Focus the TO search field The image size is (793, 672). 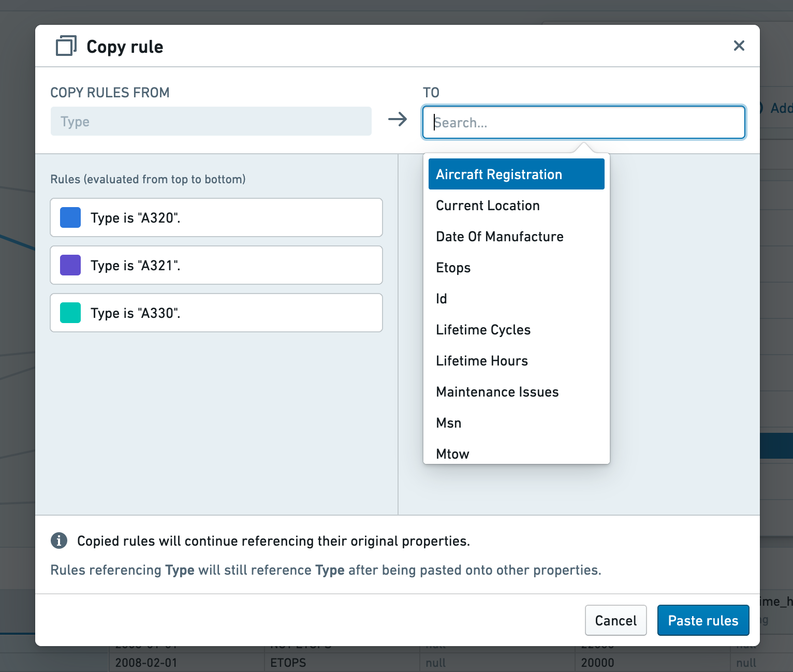click(584, 122)
